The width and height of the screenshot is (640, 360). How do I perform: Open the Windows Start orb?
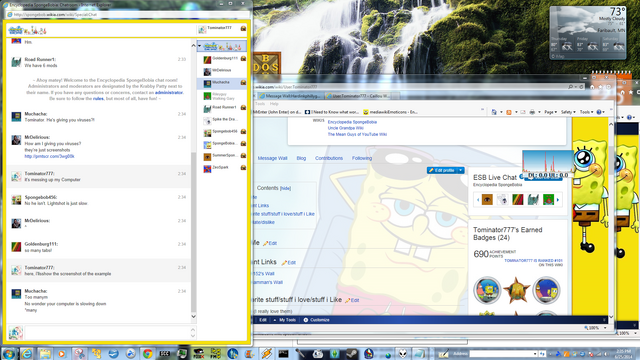tap(9, 353)
